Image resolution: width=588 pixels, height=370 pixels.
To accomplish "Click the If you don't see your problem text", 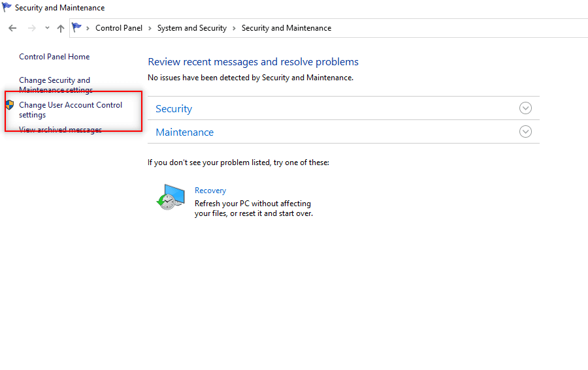I will 238,162.
